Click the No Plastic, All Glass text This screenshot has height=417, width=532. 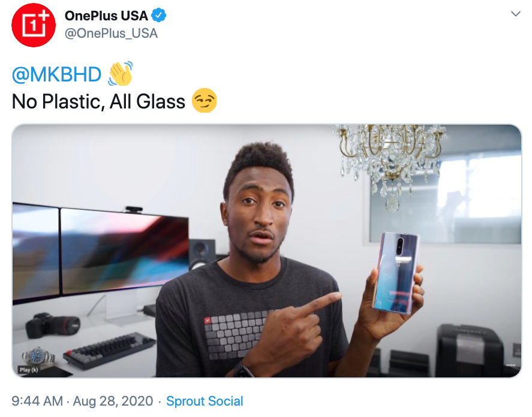(99, 101)
